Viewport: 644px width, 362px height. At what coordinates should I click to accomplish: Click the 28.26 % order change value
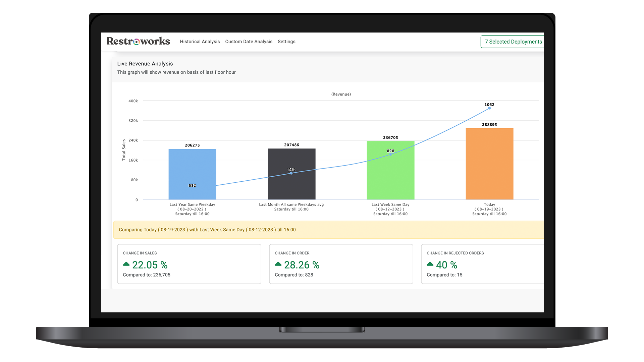tap(302, 265)
